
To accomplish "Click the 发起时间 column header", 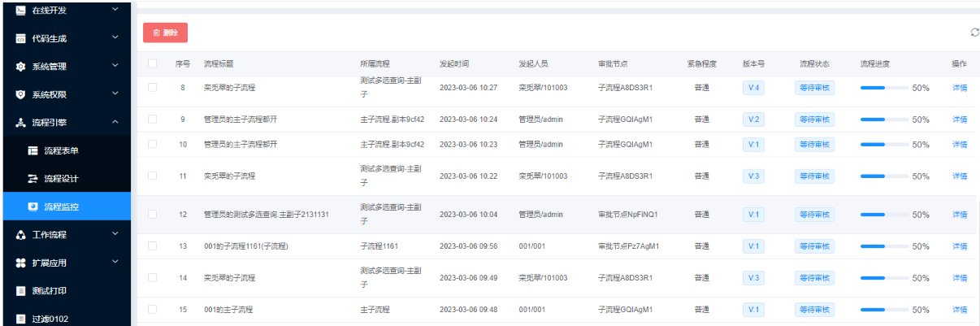I will click(454, 63).
